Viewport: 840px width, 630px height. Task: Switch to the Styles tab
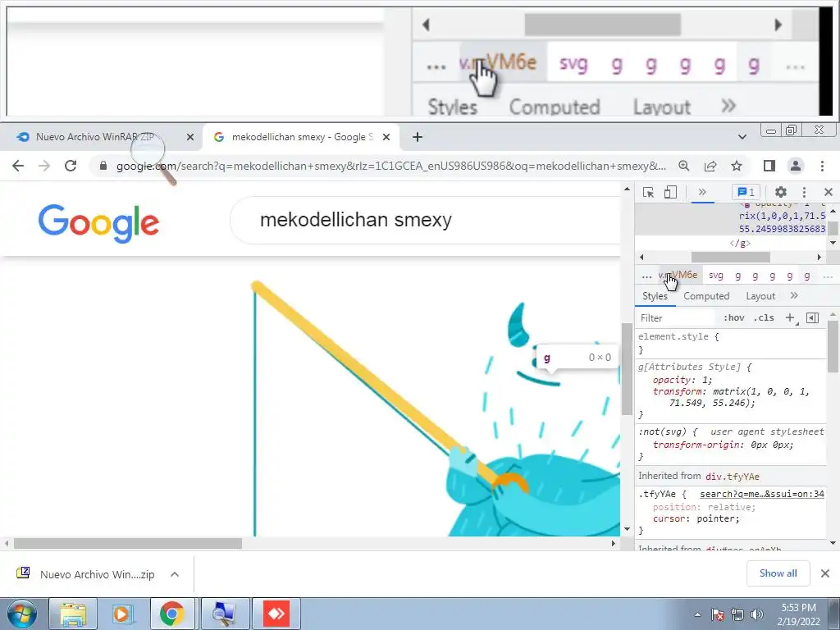[655, 295]
